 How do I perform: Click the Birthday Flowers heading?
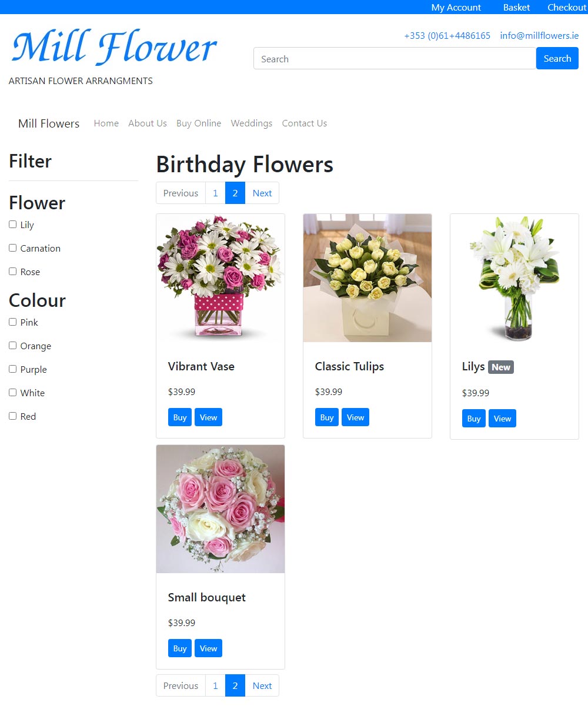[245, 165]
